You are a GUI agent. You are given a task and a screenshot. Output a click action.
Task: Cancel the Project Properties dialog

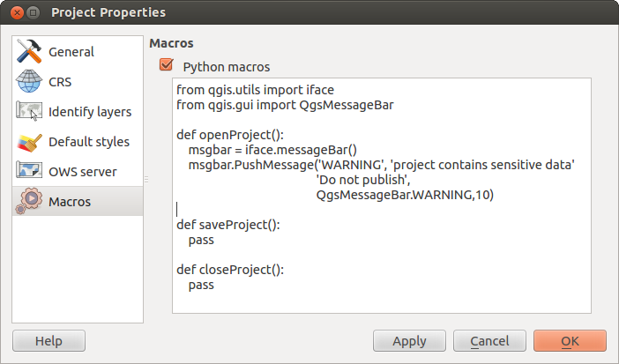pyautogui.click(x=489, y=341)
